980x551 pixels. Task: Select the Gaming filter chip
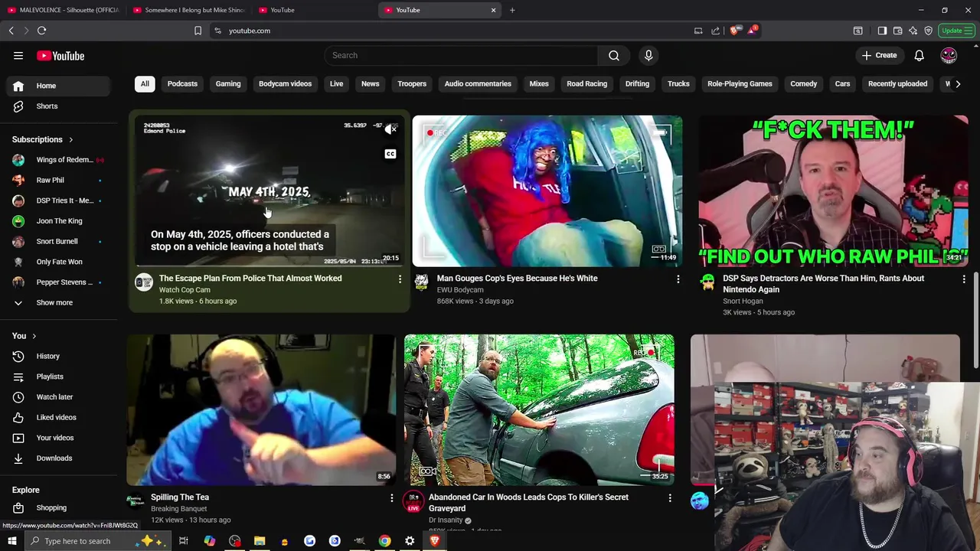point(228,83)
